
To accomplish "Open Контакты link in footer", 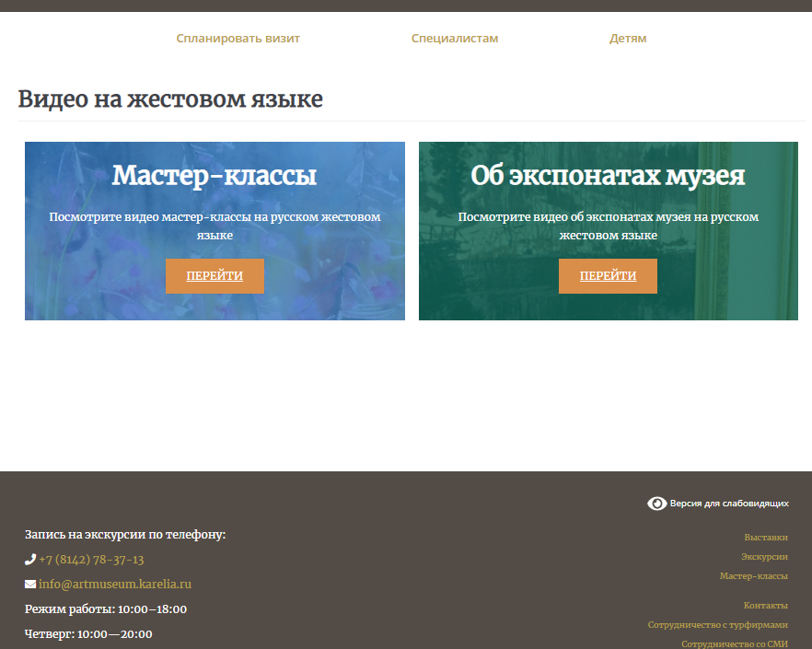I will (x=765, y=606).
